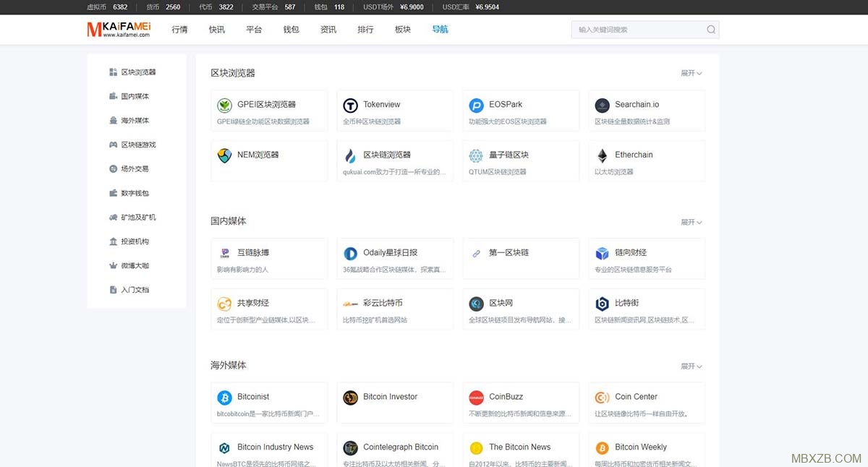Open the 平台 nav menu
868x467 pixels.
click(254, 30)
